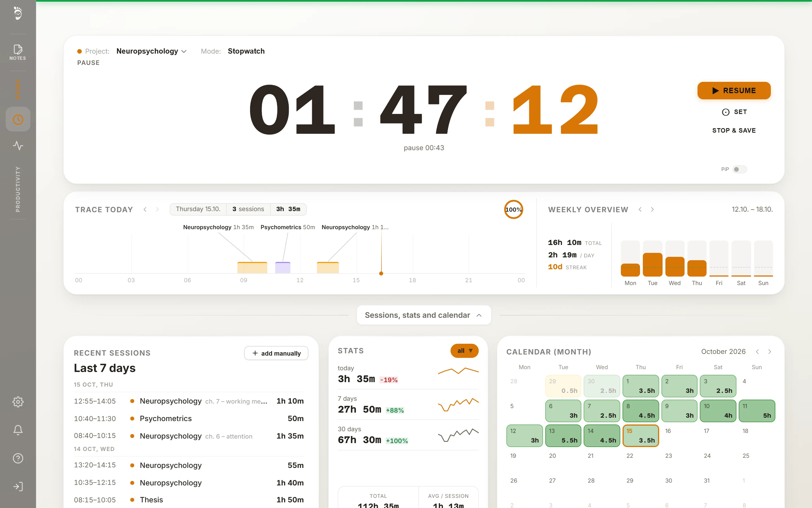812x508 pixels.
Task: Select October 11 calendar cell with 5h
Action: (757, 411)
